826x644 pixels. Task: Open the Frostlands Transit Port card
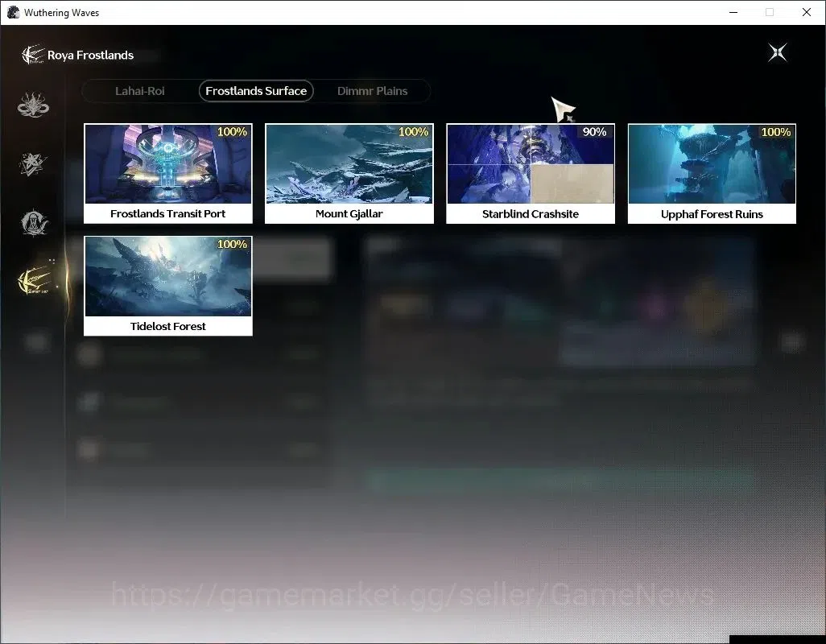(168, 174)
